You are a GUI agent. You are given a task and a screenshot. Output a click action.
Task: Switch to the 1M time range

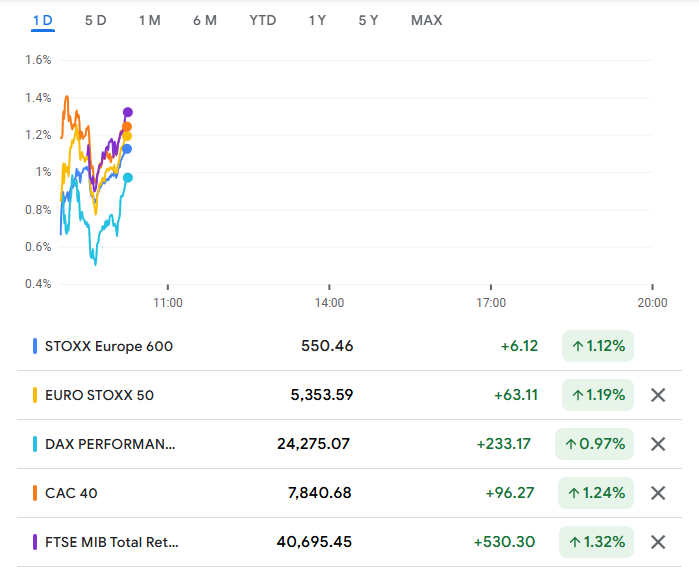[150, 21]
